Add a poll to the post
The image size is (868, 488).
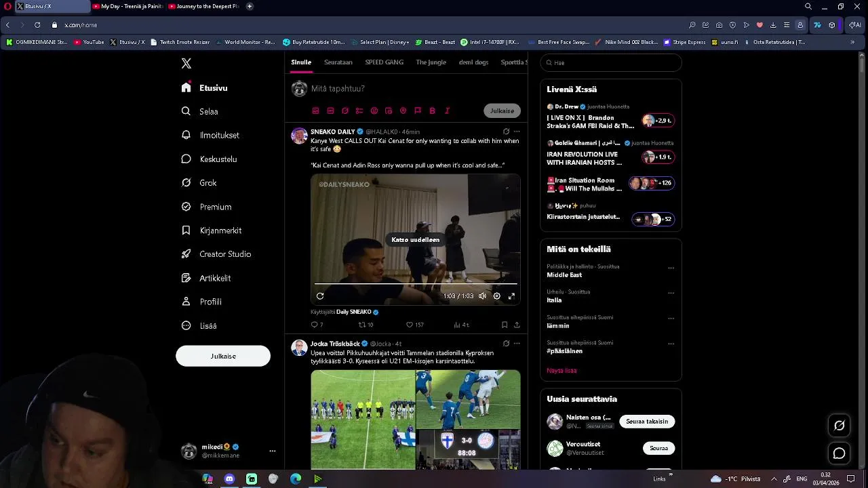(x=359, y=110)
